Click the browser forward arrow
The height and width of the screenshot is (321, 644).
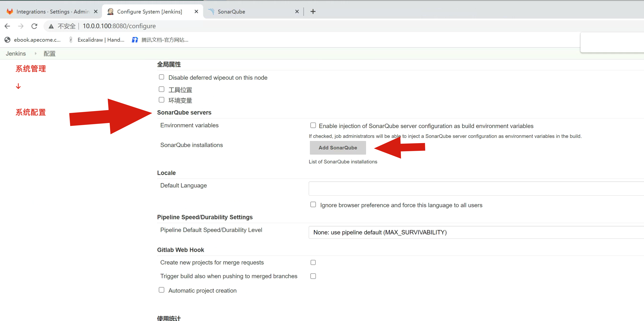pyautogui.click(x=21, y=26)
